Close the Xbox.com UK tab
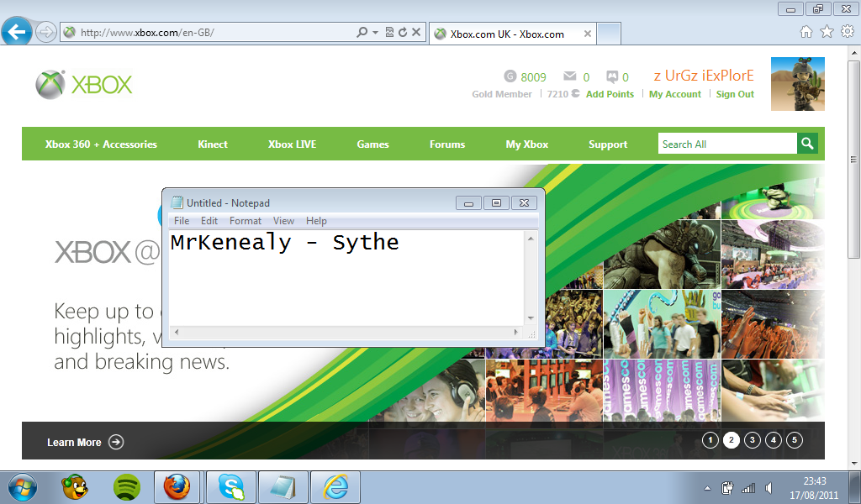The height and width of the screenshot is (504, 861). tap(588, 34)
